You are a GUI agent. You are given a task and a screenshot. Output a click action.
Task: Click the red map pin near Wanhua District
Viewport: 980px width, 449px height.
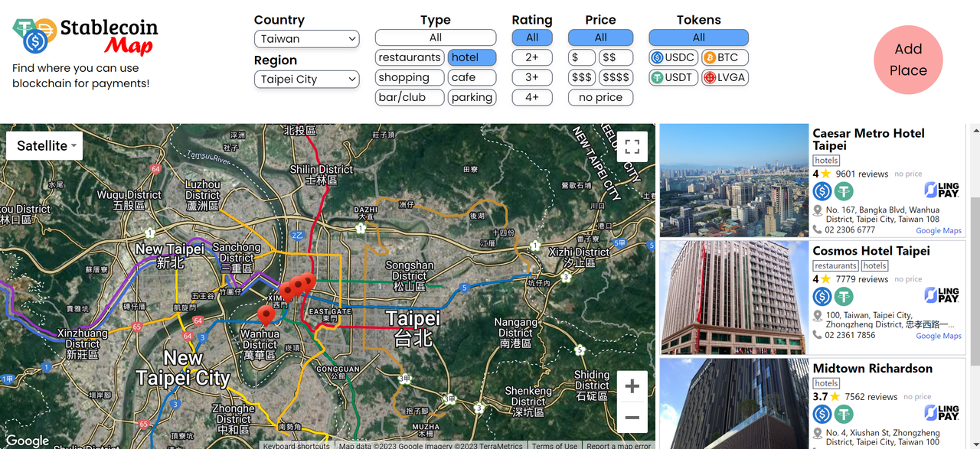click(x=266, y=314)
